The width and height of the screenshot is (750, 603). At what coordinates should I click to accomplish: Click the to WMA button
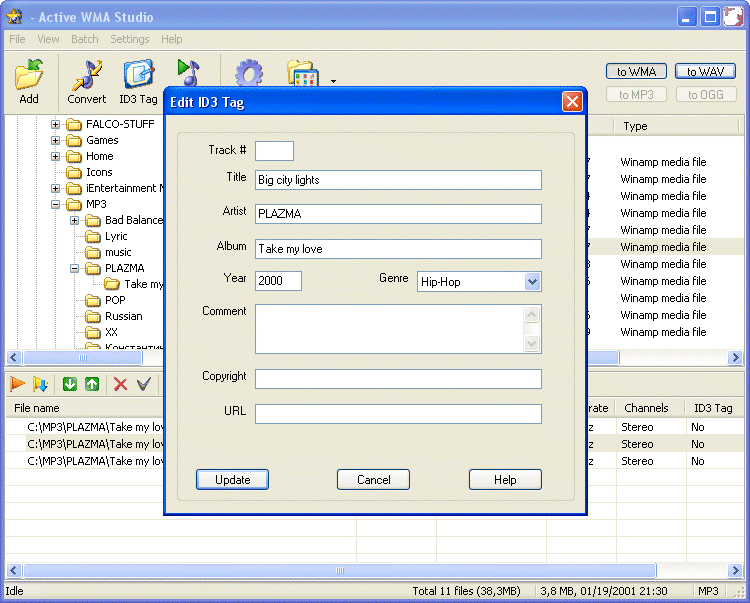[636, 72]
